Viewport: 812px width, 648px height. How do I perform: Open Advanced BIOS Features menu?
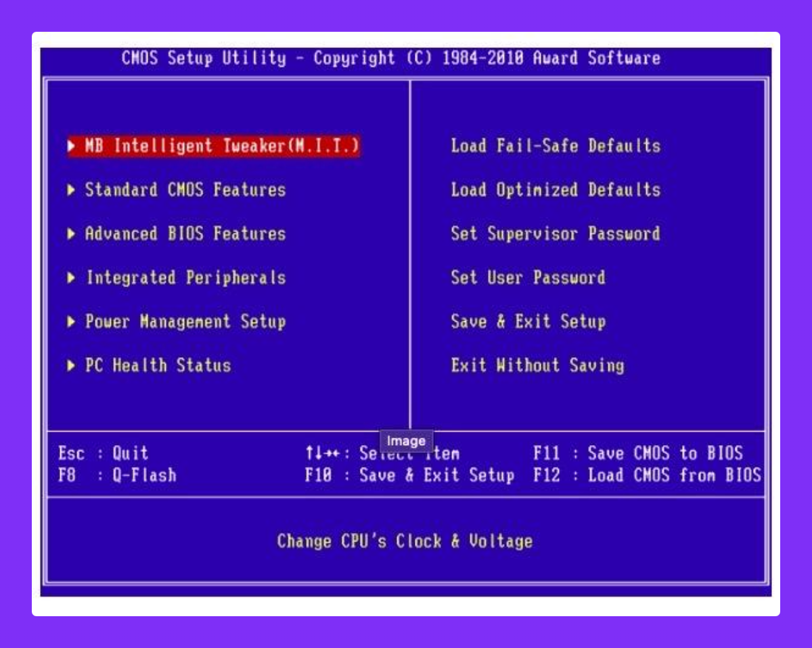185,233
